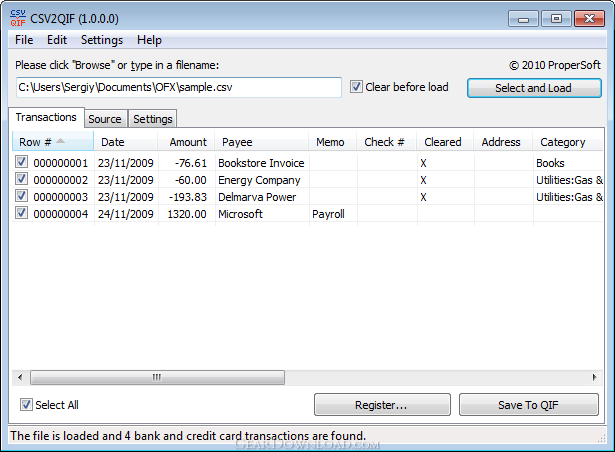Viewport: 615px width, 452px height.
Task: Click the 000000003 row number
Action: pos(61,197)
